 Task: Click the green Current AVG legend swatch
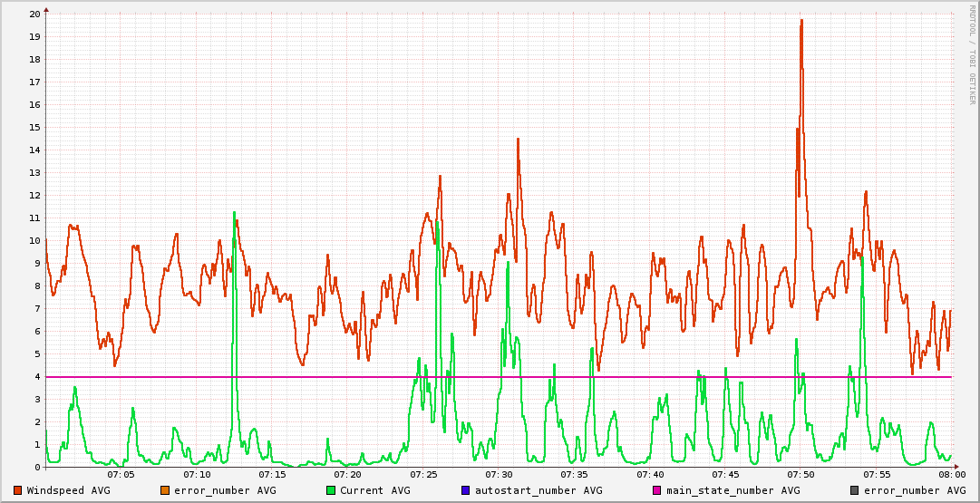(x=331, y=490)
